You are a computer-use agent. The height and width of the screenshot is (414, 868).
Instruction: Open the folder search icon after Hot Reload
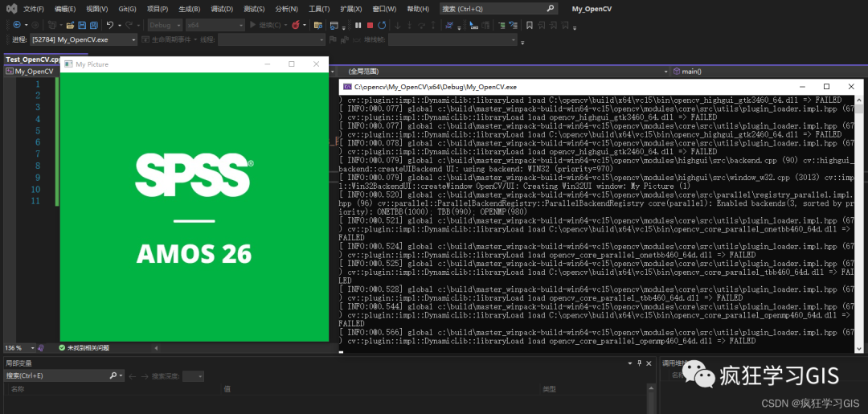(x=317, y=25)
